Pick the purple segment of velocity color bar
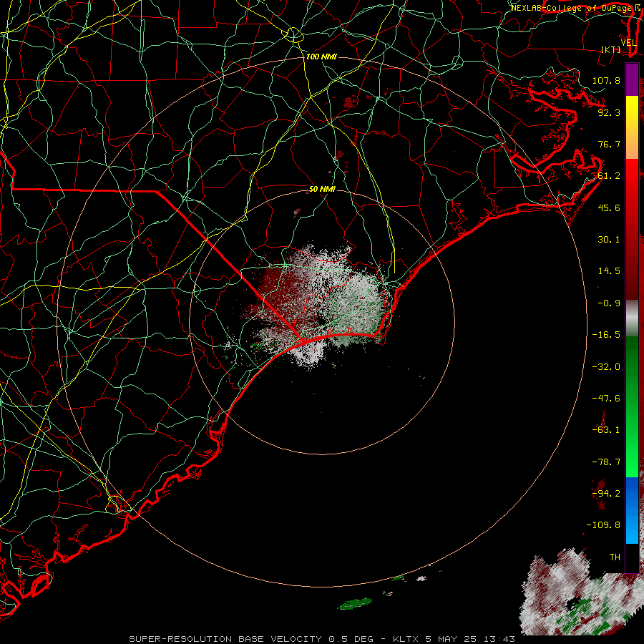Image resolution: width=644 pixels, height=644 pixels. [x=632, y=79]
